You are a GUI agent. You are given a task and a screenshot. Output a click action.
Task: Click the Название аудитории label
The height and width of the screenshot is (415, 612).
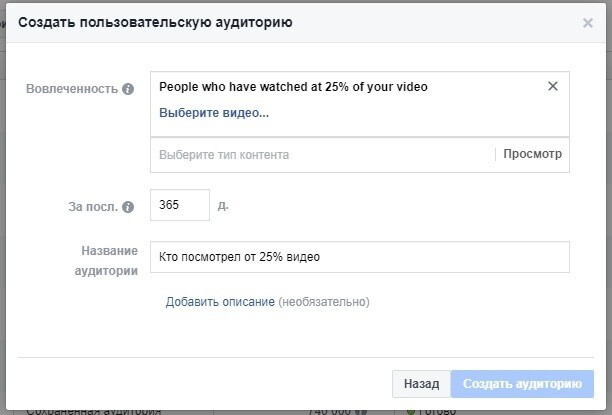(x=109, y=260)
